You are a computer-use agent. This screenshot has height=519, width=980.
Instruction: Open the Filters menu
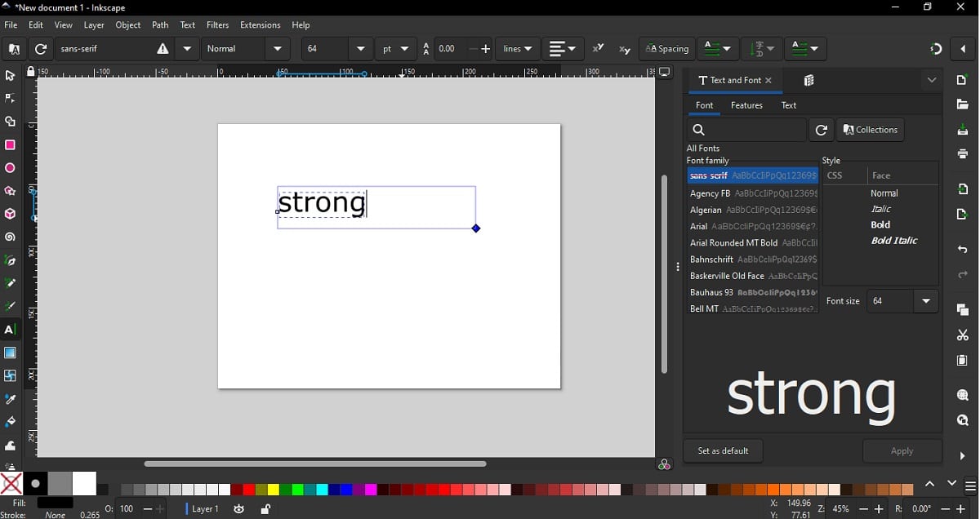point(217,24)
